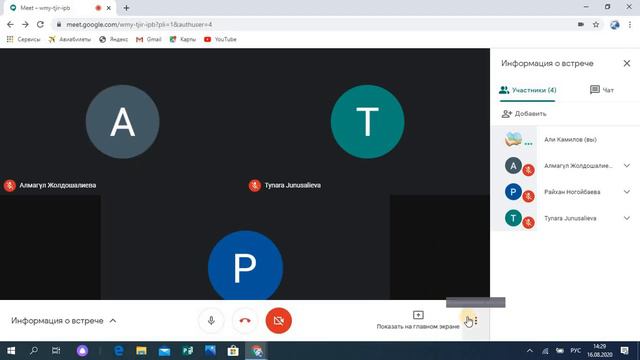Screen dimensions: 640x360
Task: Expand Информация о встрече at bottom left
Action: [x=64, y=321]
